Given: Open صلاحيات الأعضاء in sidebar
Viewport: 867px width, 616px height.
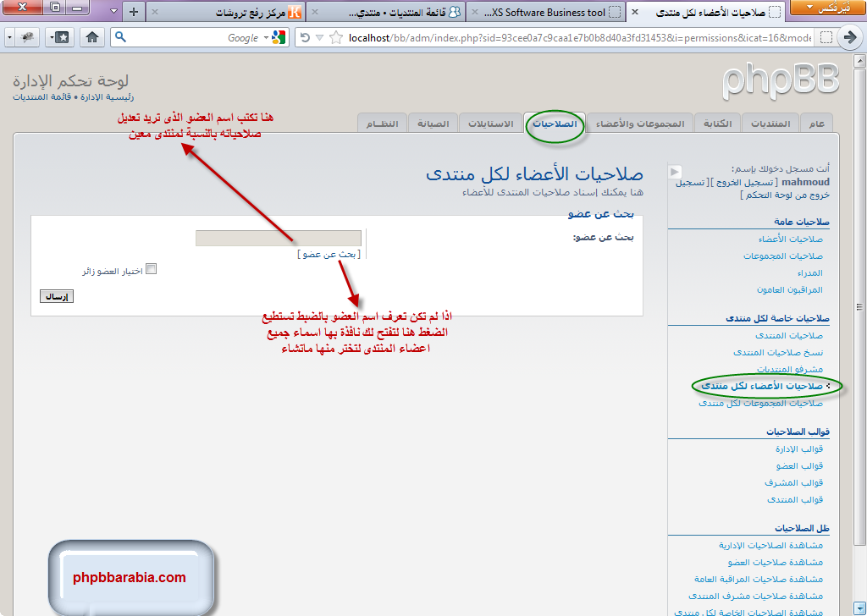Looking at the screenshot, I should click(790, 239).
